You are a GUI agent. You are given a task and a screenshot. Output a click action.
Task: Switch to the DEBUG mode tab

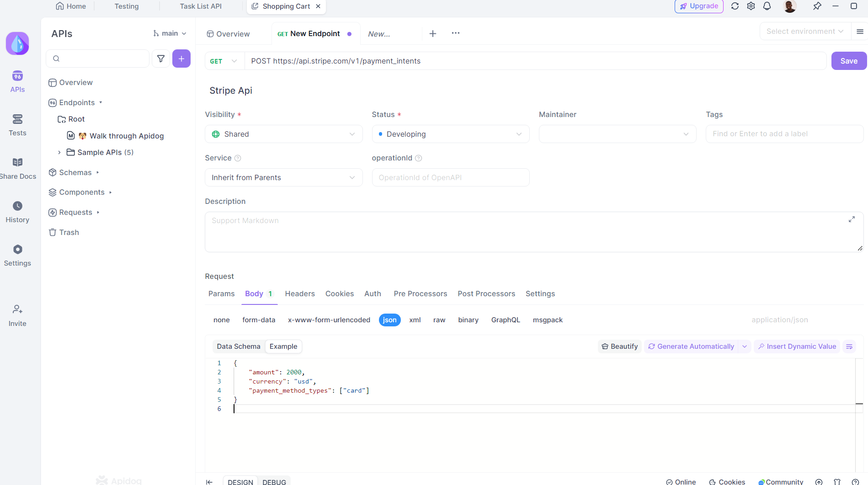pyautogui.click(x=274, y=482)
